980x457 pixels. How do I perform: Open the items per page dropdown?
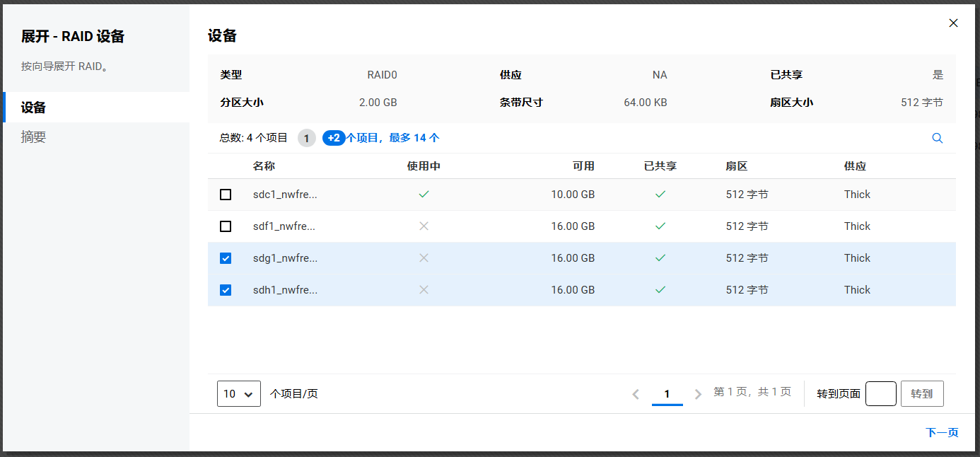[x=238, y=394]
